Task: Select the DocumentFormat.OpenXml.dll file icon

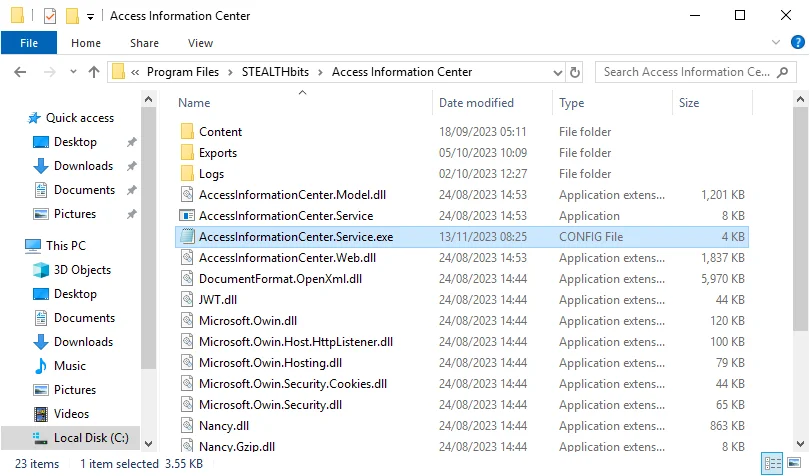Action: click(187, 279)
